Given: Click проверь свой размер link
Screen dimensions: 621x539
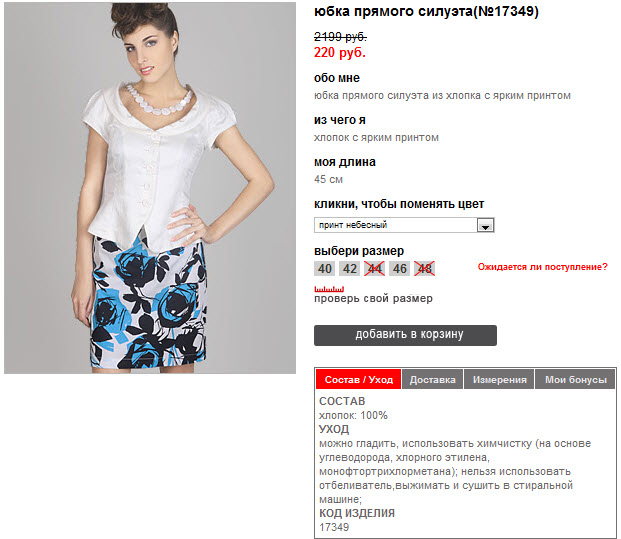Looking at the screenshot, I should coord(373,298).
